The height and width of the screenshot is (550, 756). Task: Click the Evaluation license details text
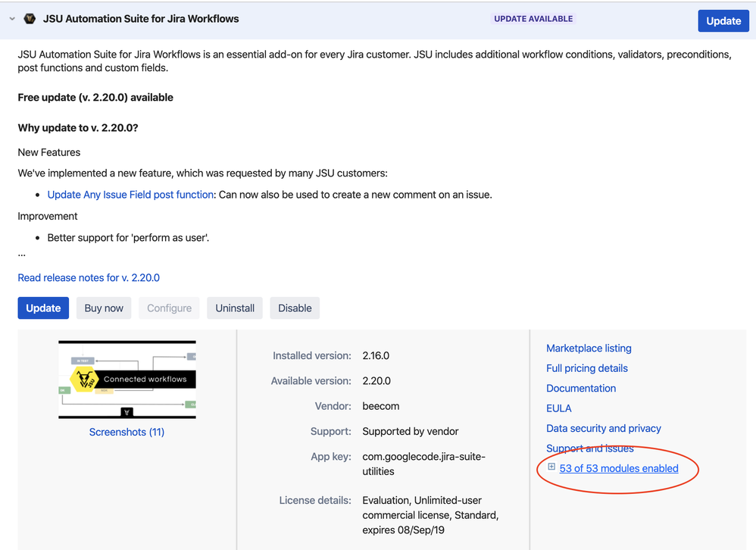click(430, 515)
